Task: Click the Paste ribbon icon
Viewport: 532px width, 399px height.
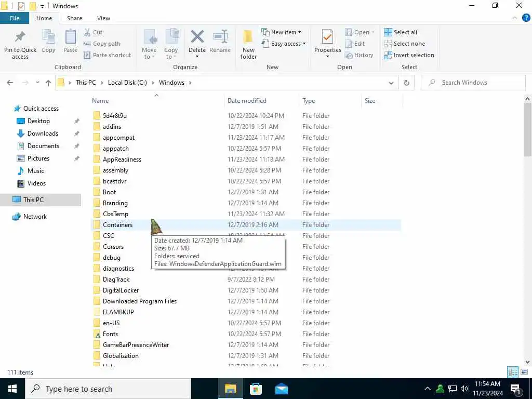Action: click(x=70, y=37)
